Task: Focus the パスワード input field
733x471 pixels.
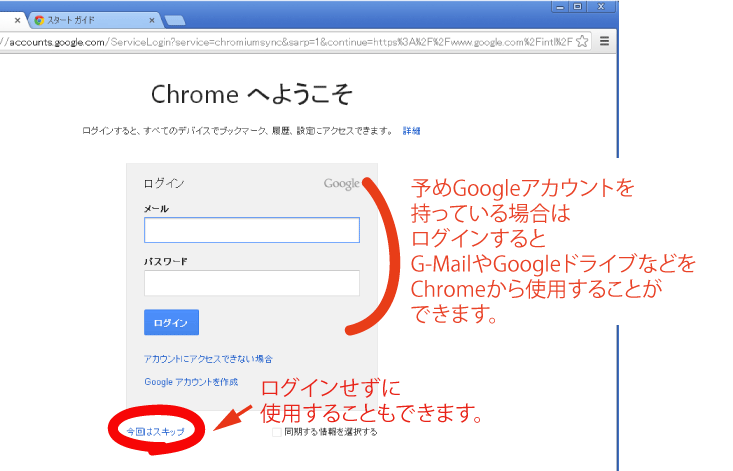Action: [252, 283]
